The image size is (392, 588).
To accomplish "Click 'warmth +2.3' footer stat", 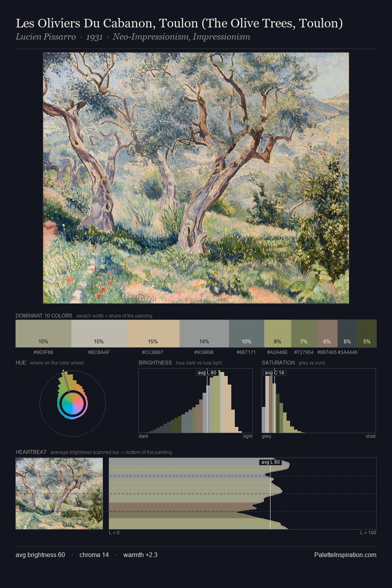I will [140, 555].
